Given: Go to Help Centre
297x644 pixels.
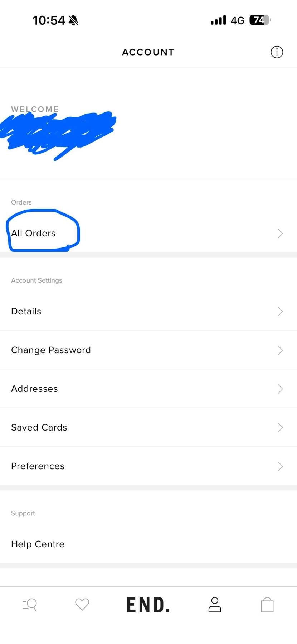Looking at the screenshot, I should click(x=38, y=544).
